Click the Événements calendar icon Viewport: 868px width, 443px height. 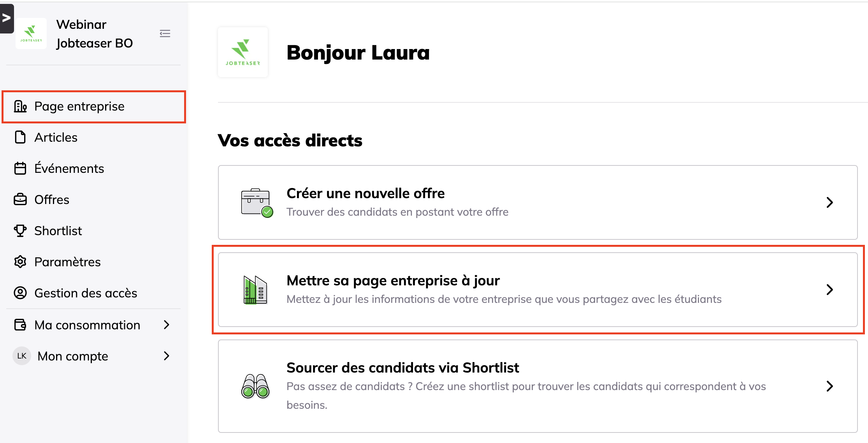20,169
